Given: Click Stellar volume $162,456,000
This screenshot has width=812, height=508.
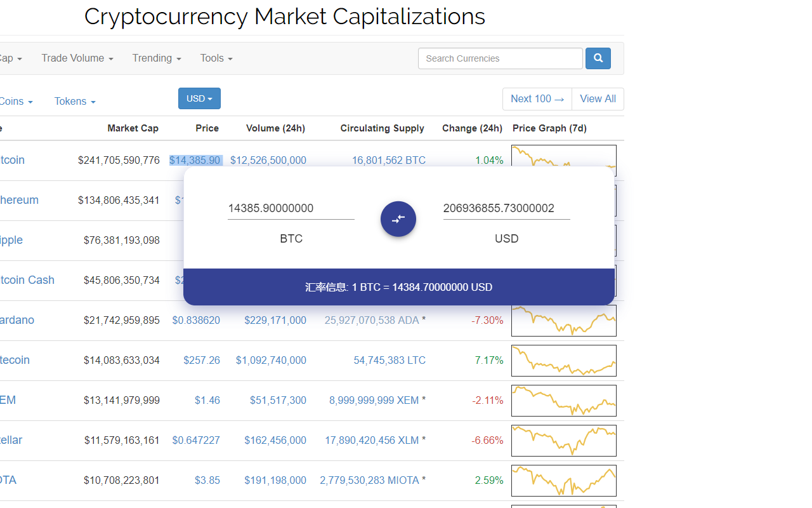Looking at the screenshot, I should click(x=275, y=441).
